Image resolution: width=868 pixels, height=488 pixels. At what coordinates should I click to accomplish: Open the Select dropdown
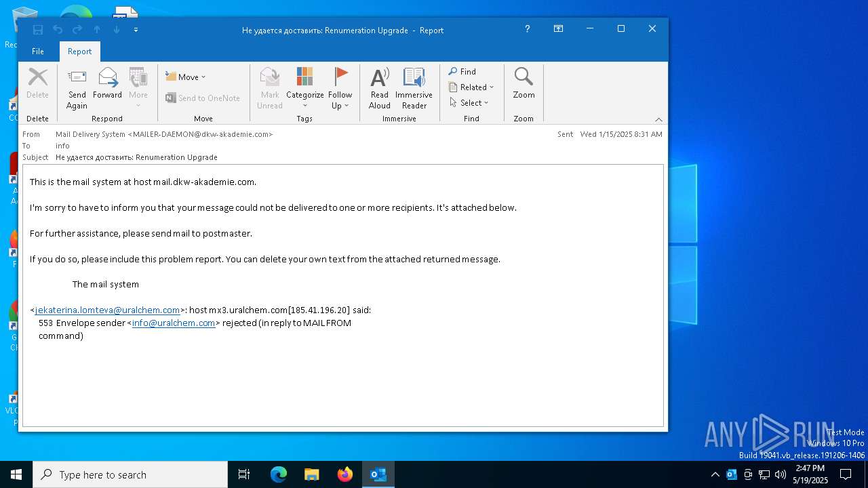pos(469,103)
